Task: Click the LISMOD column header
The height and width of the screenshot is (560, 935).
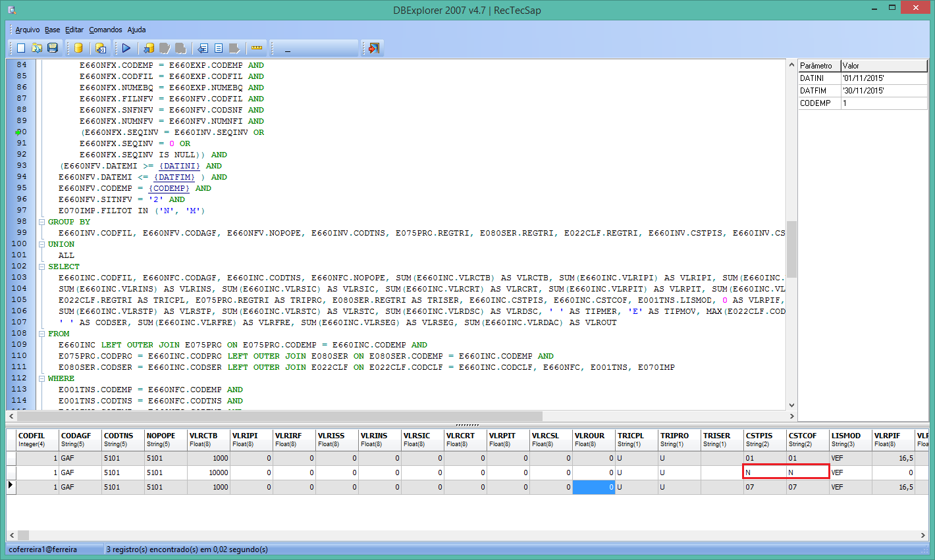Action: (x=851, y=440)
